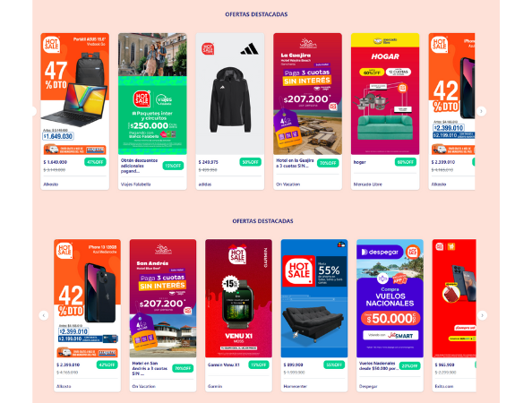Open the Garmin Venu X1 watch offer
This screenshot has width=532, height=403.
(x=238, y=298)
